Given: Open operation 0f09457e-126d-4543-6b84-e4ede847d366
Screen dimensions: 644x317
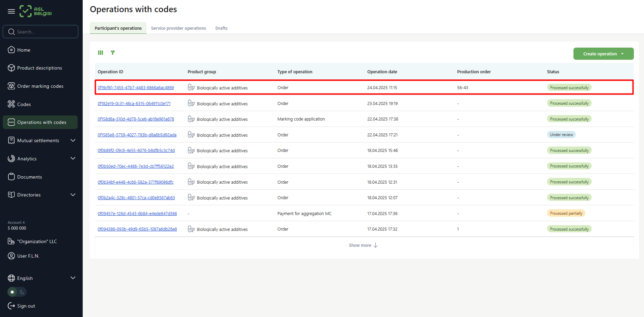Looking at the screenshot, I should 137,213.
